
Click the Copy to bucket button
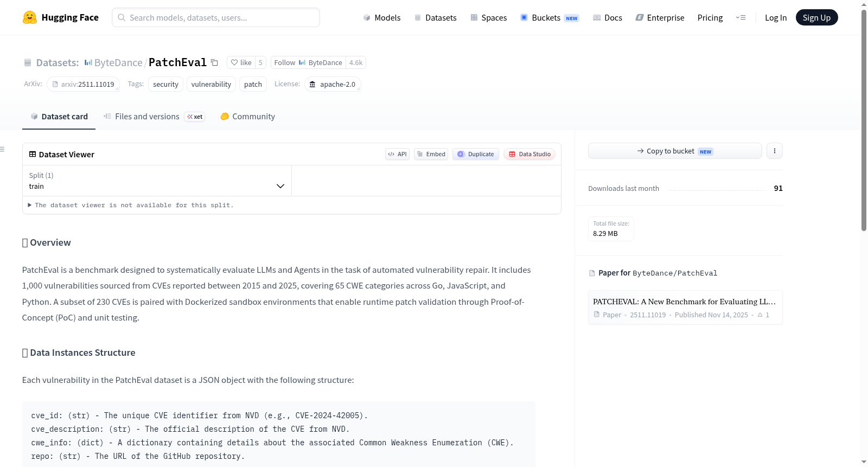click(675, 151)
